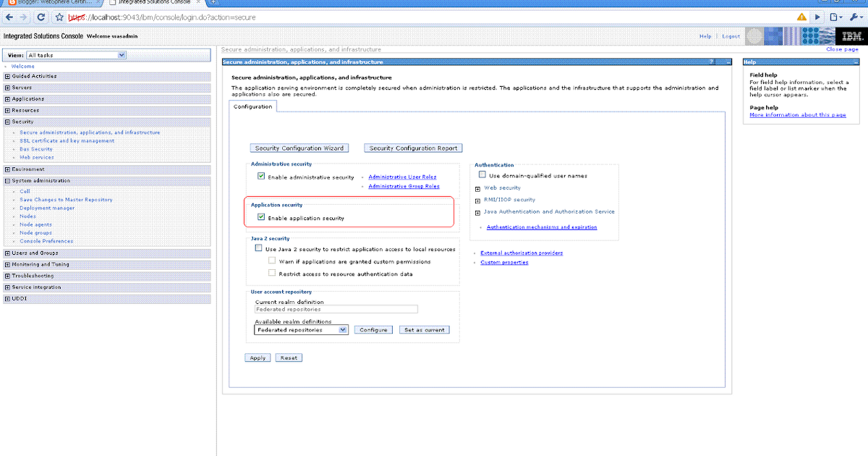
Task: Open SSL certificate and key management
Action: pyautogui.click(x=67, y=141)
